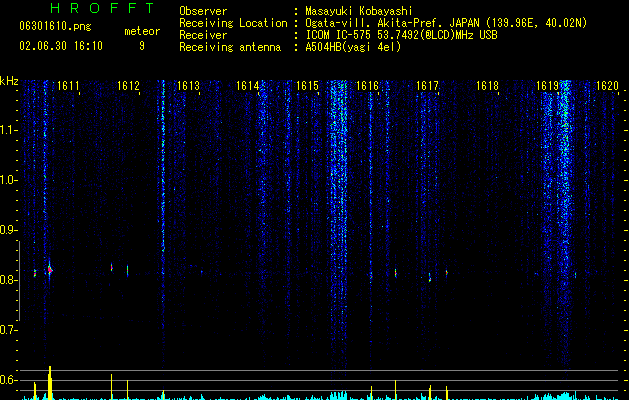Click the 0.8 frequency axis label

tap(8, 280)
